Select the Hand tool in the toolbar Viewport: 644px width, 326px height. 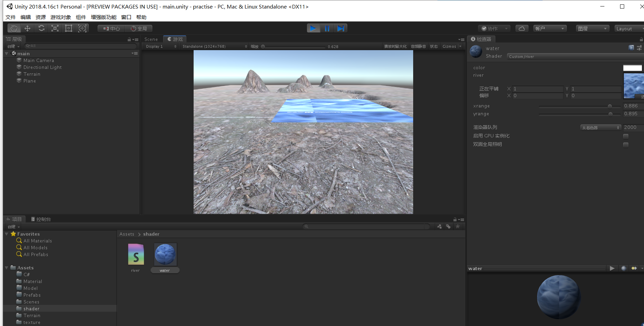tap(13, 28)
